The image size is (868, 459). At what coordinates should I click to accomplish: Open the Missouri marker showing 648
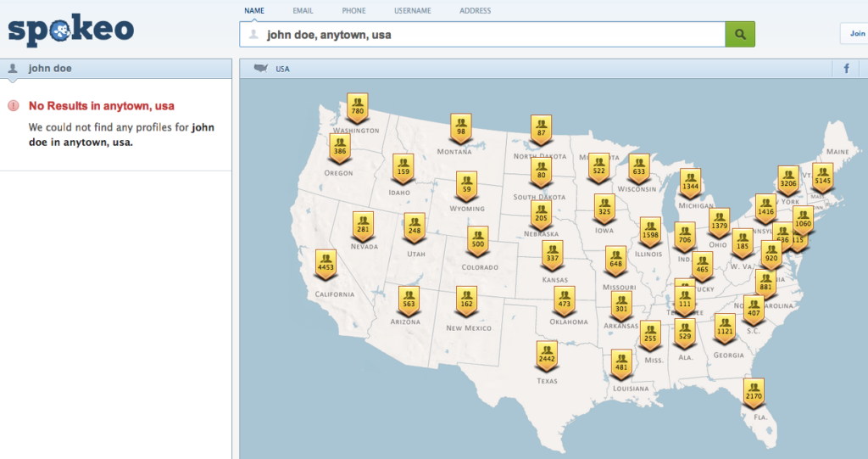pyautogui.click(x=616, y=261)
